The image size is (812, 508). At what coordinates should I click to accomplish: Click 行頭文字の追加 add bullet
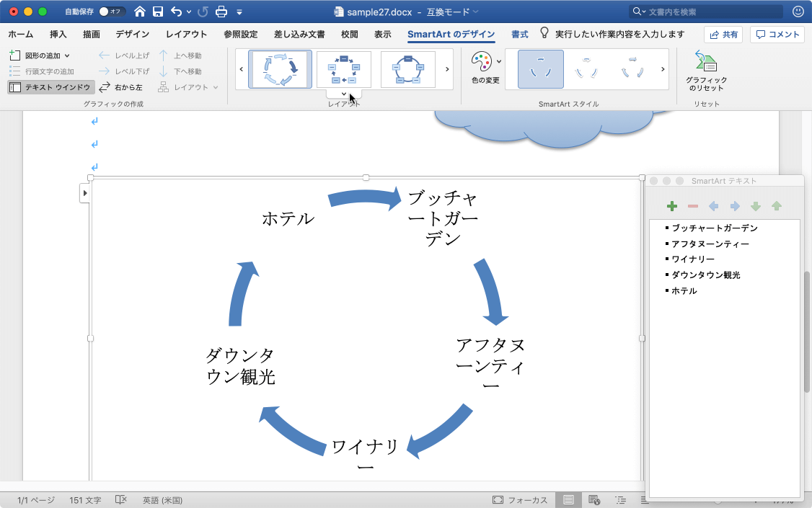pyautogui.click(x=41, y=71)
